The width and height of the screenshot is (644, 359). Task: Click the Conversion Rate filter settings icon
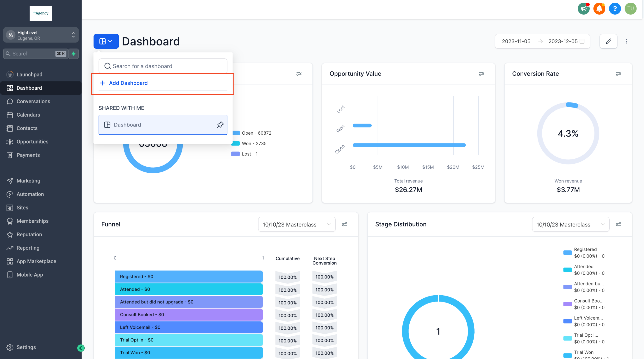618,74
